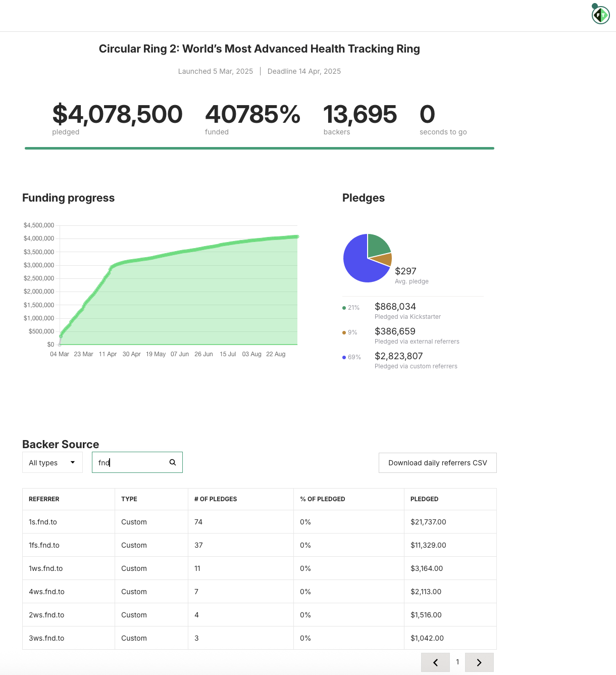Go to the previous page arrow

435,662
